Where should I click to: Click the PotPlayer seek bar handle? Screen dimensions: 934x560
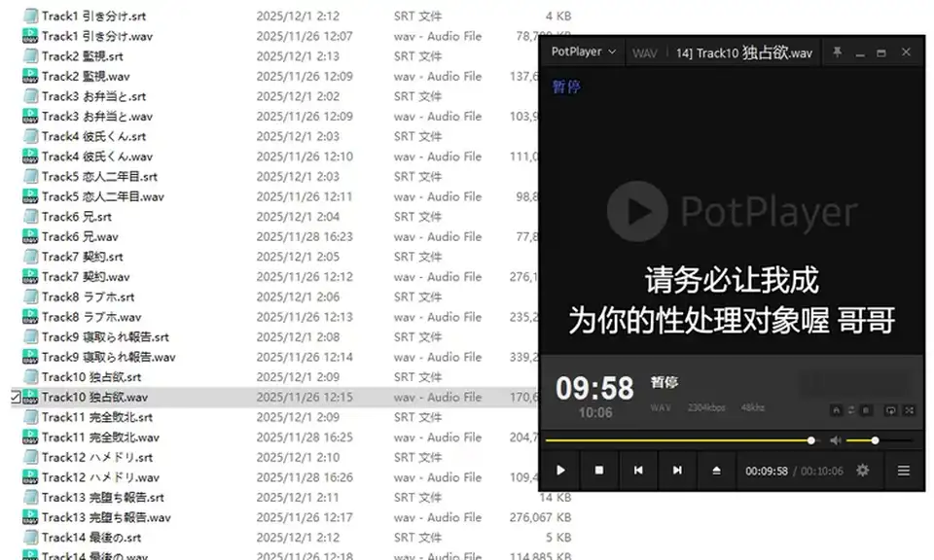point(811,440)
